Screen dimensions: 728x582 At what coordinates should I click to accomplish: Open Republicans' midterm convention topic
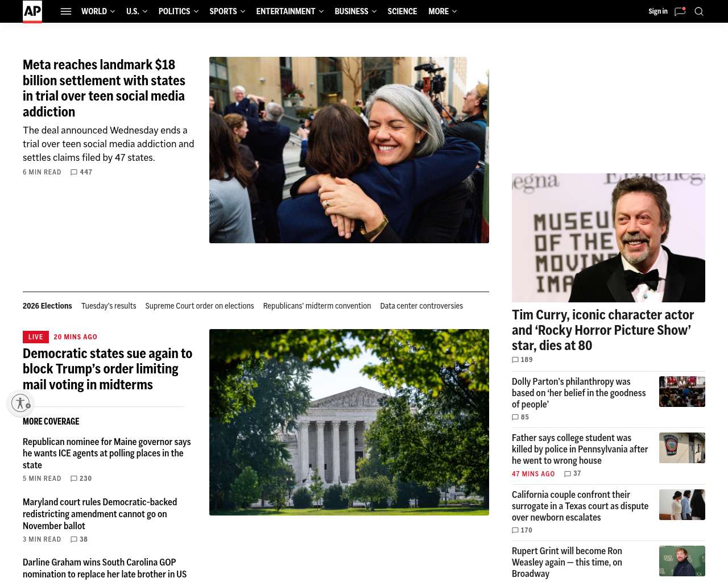click(317, 306)
